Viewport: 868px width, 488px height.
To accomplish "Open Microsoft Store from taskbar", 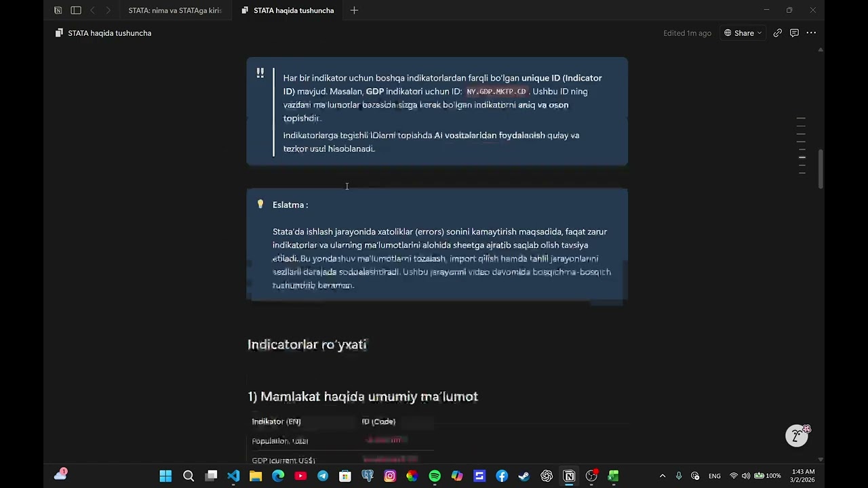I will point(345,476).
